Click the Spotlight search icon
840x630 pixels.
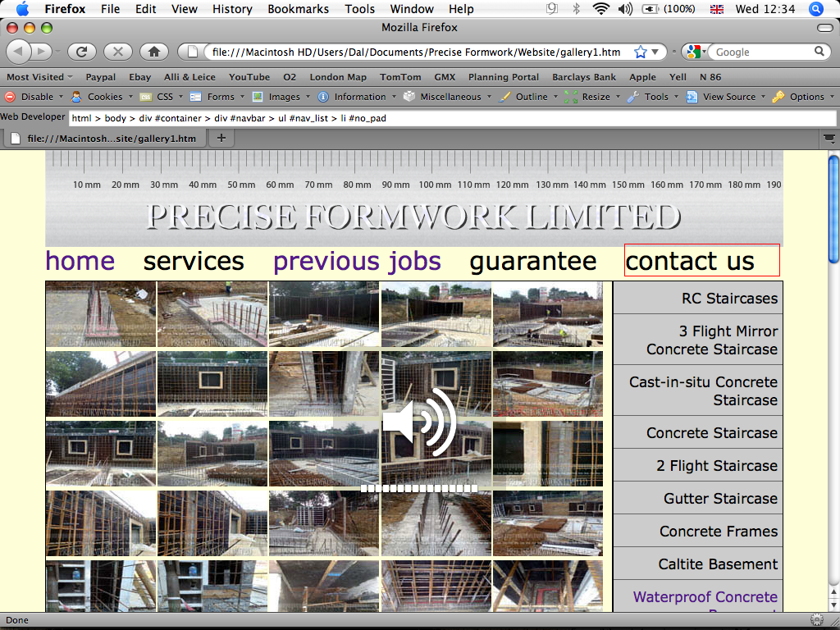(x=816, y=9)
